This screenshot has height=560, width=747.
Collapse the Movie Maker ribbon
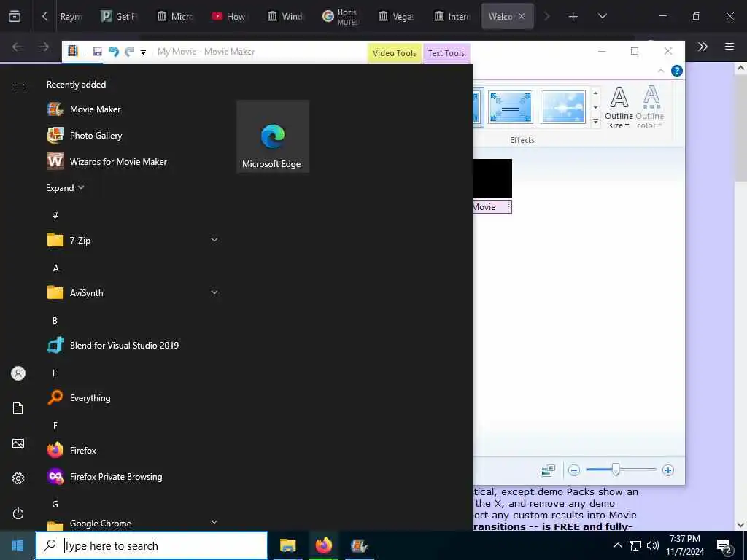click(x=661, y=71)
